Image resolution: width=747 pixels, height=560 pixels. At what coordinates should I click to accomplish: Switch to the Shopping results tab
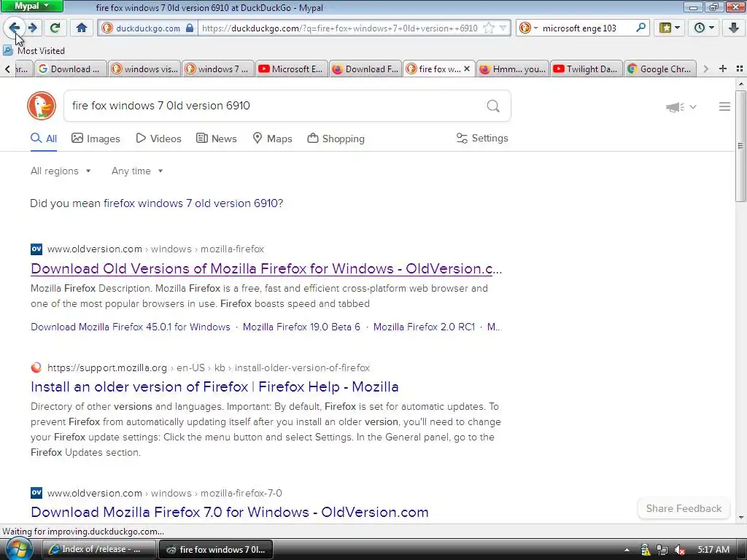pyautogui.click(x=336, y=139)
